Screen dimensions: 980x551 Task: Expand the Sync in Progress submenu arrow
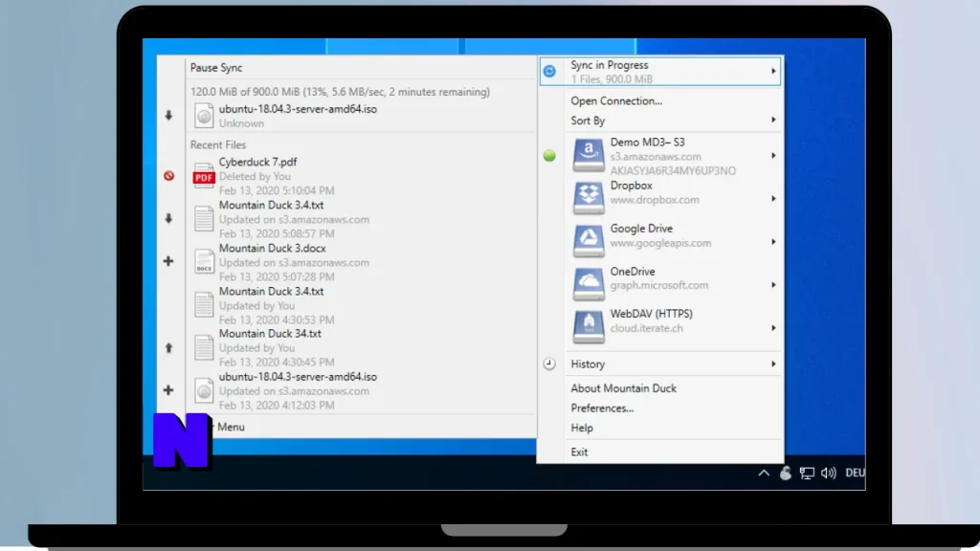(773, 71)
